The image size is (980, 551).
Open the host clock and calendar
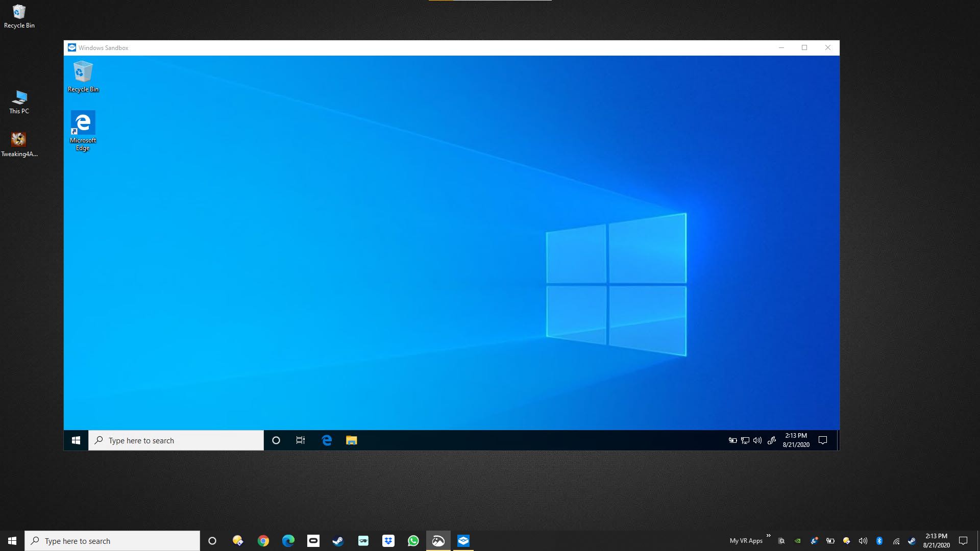pos(936,541)
